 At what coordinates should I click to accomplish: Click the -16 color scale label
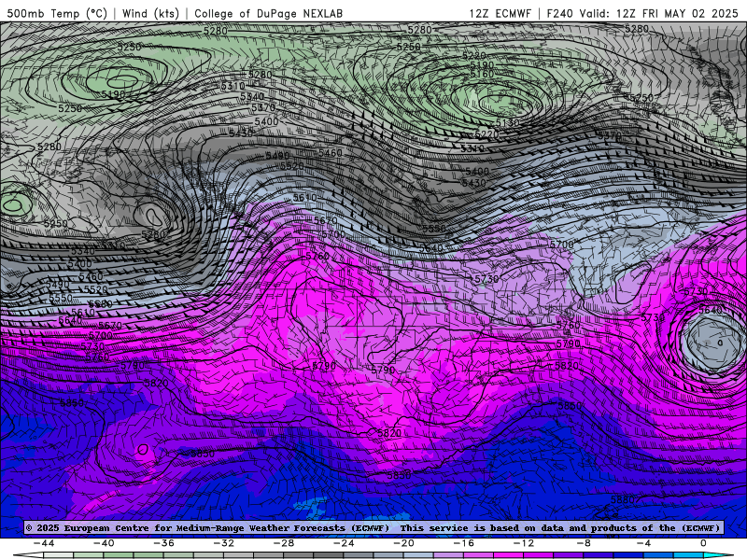pyautogui.click(x=464, y=543)
